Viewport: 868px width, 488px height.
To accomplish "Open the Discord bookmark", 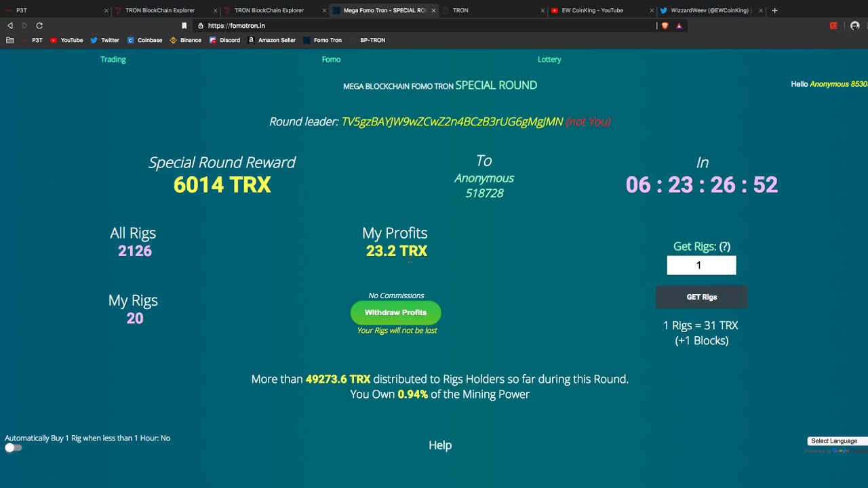I will point(224,40).
